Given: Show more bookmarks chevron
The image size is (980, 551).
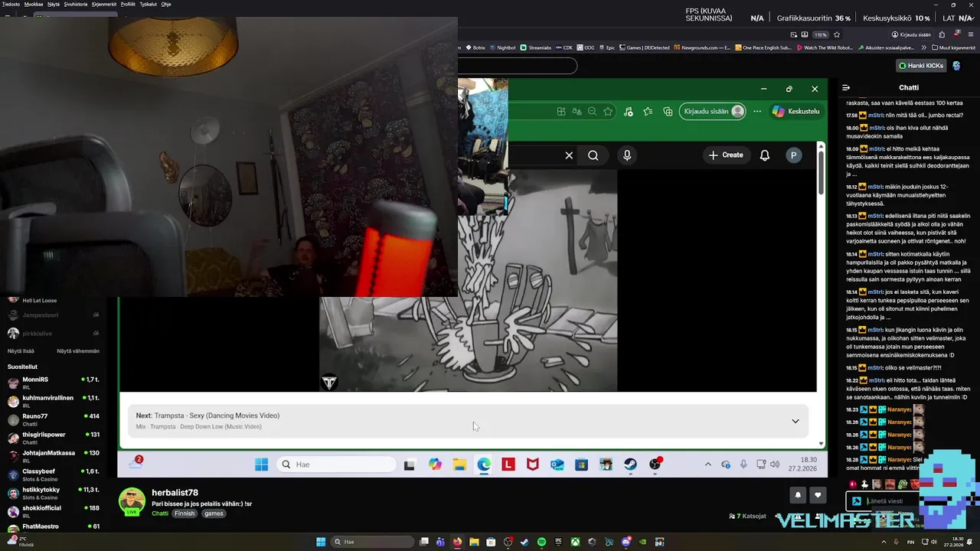Looking at the screenshot, I should pyautogui.click(x=925, y=47).
